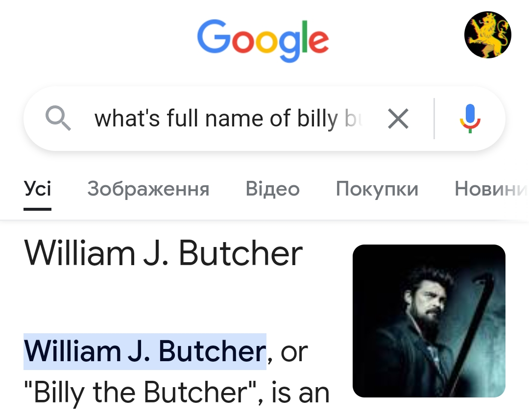Open the lion profile avatar
Image resolution: width=529 pixels, height=420 pixels.
487,35
